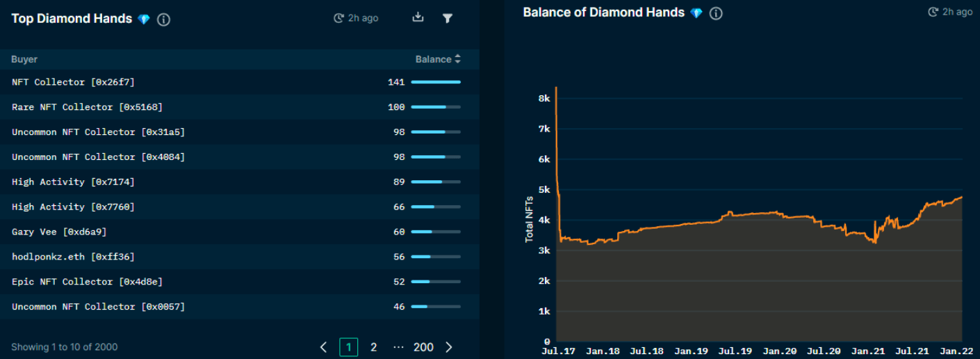Go to the next page arrow
This screenshot has width=980, height=359.
pyautogui.click(x=449, y=346)
